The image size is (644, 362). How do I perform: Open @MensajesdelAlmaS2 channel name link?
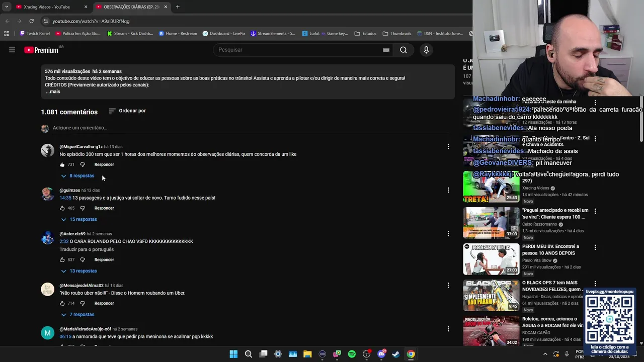[x=82, y=286]
